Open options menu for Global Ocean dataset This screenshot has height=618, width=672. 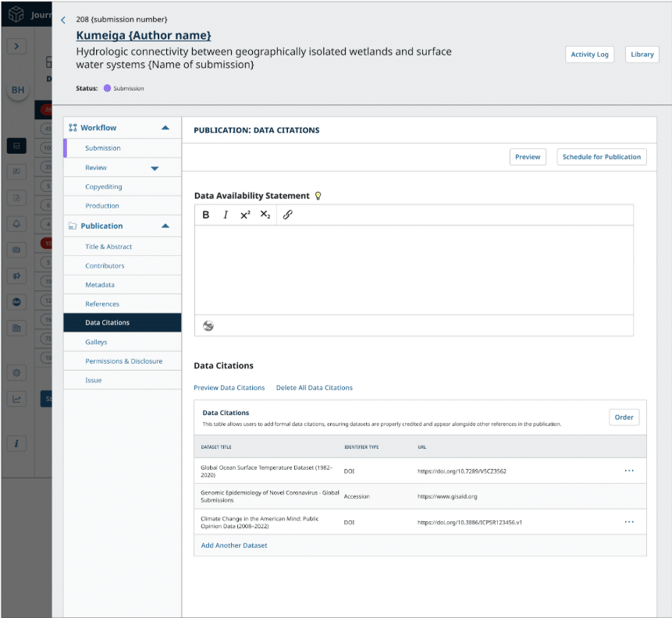coord(629,471)
